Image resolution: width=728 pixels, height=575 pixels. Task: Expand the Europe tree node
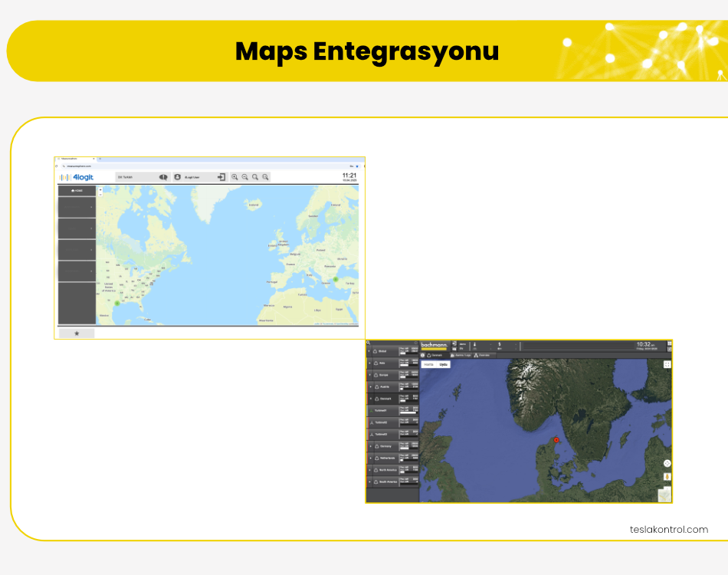point(370,375)
